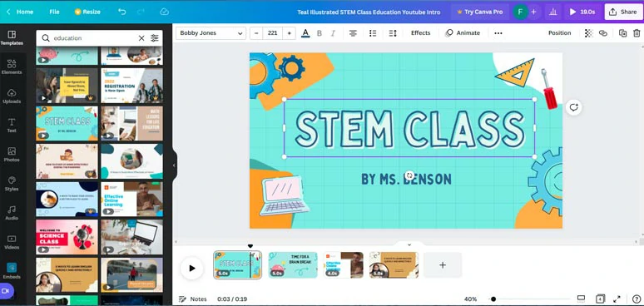Click Try Canva Pro button
Screen dimensions: 644x306
pos(480,12)
